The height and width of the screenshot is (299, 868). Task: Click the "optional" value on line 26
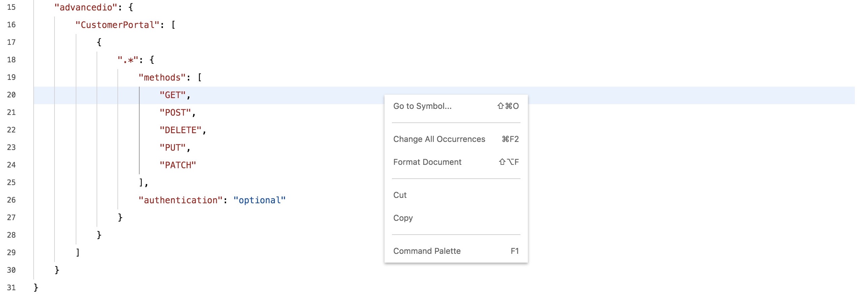click(259, 200)
